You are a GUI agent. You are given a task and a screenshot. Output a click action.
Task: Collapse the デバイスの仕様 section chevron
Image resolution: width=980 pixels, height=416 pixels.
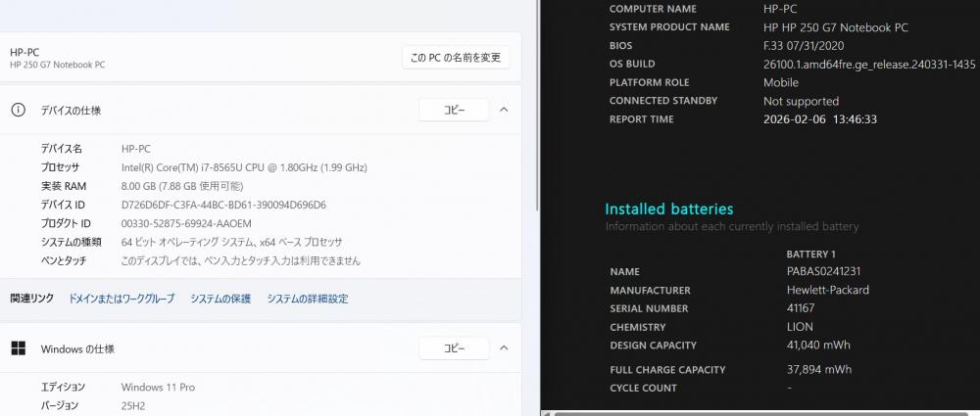pyautogui.click(x=504, y=111)
